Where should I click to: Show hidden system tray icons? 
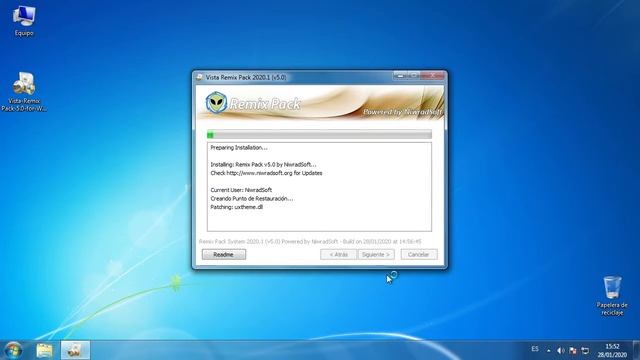549,351
